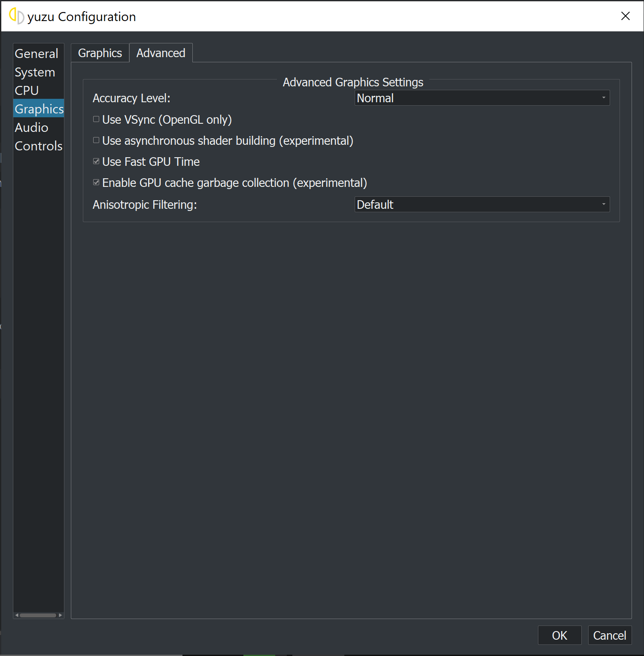The height and width of the screenshot is (656, 644).
Task: Open the General settings category
Action: tap(39, 54)
